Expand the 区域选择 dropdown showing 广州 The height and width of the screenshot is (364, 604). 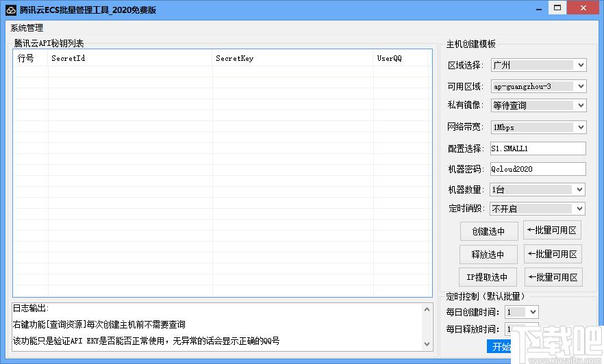coord(538,65)
